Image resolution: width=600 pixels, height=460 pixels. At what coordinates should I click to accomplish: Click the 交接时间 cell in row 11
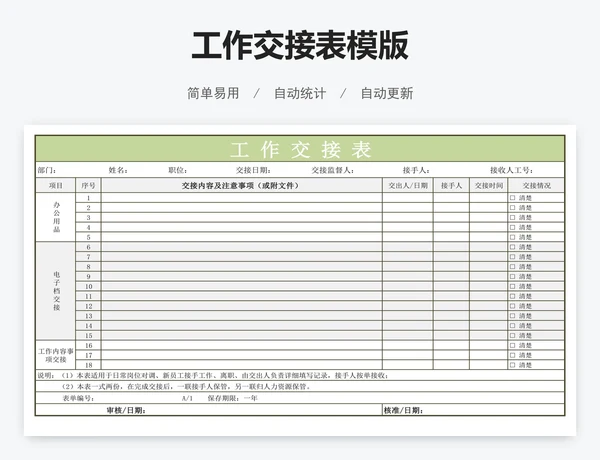(489, 296)
